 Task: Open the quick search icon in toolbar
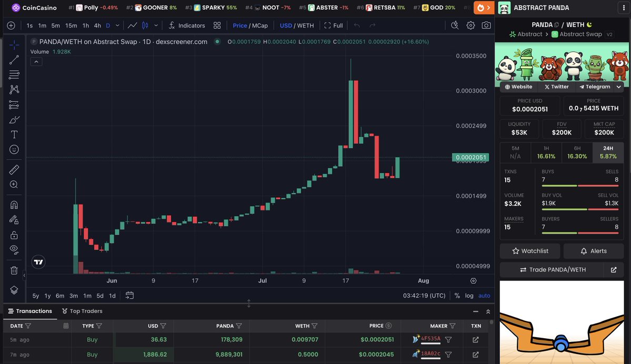click(455, 25)
